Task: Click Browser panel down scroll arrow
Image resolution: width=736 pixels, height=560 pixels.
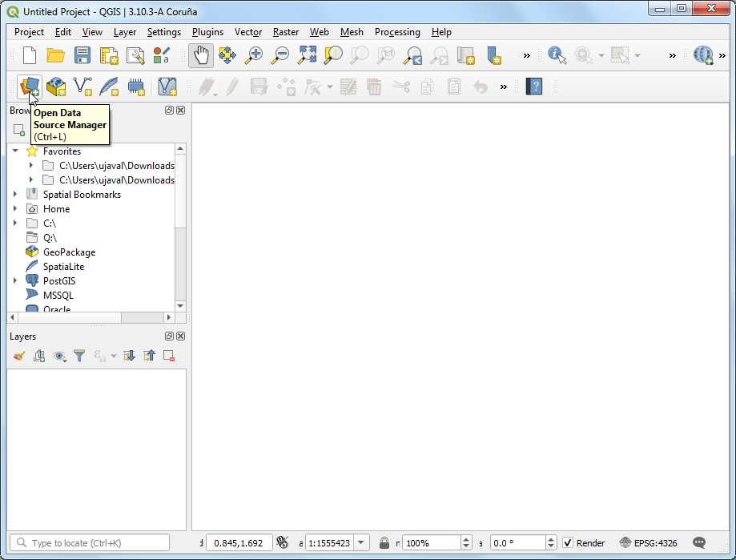Action: [x=180, y=305]
